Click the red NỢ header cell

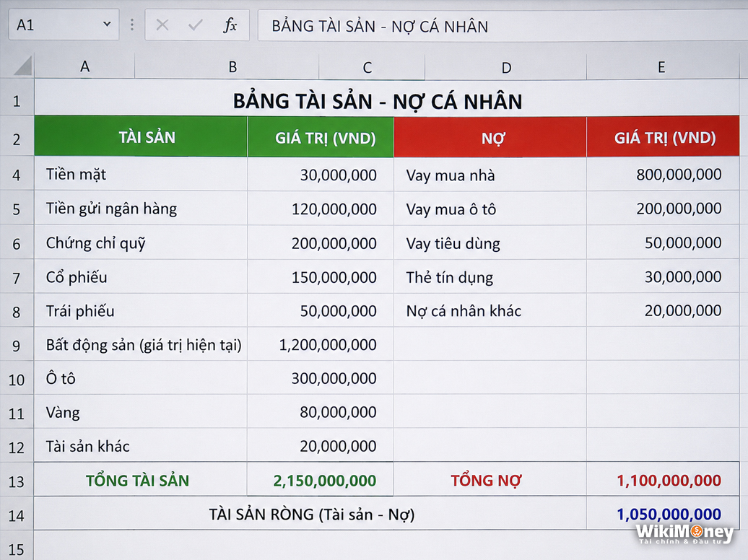pyautogui.click(x=490, y=138)
